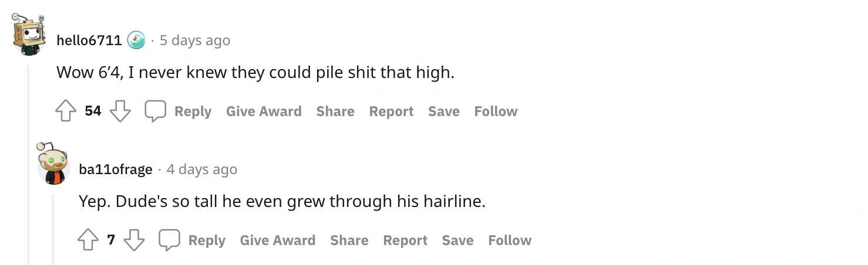Upvote ba11ofrage's reply
Image resolution: width=868 pixels, height=265 pixels.
tap(88, 240)
